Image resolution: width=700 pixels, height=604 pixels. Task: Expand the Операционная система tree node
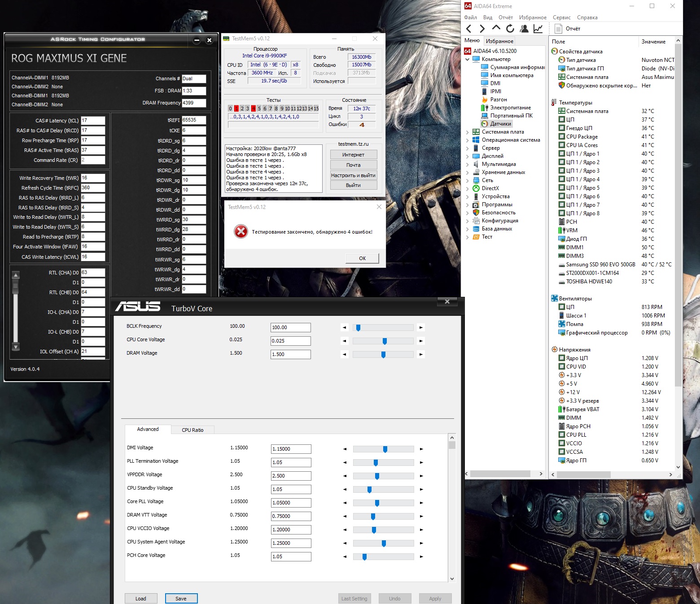[x=468, y=140]
